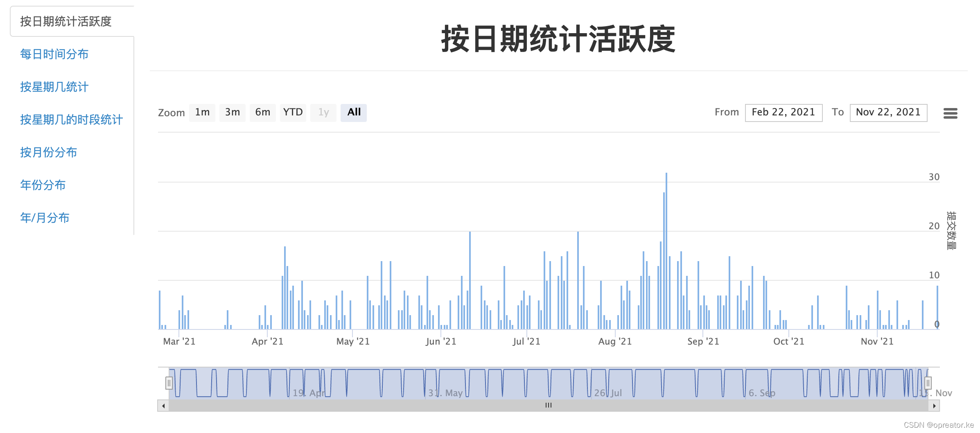Click the navigator scrollbar right arrow

[934, 406]
